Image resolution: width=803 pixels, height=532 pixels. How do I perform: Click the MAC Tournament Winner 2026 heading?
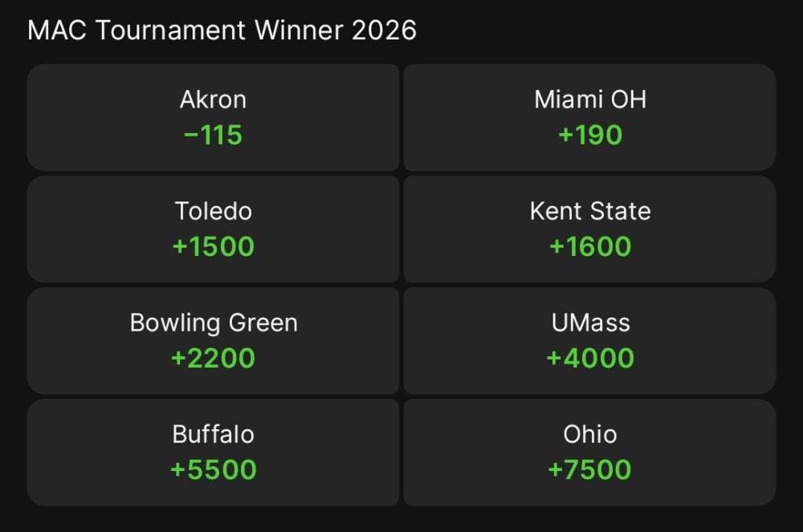click(x=222, y=30)
